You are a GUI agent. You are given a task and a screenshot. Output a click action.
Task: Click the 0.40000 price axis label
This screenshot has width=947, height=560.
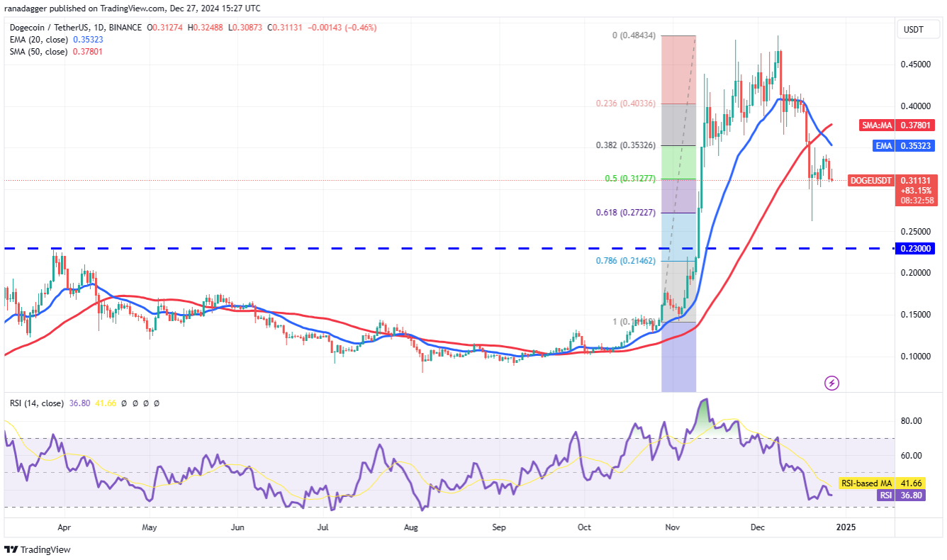tap(915, 106)
